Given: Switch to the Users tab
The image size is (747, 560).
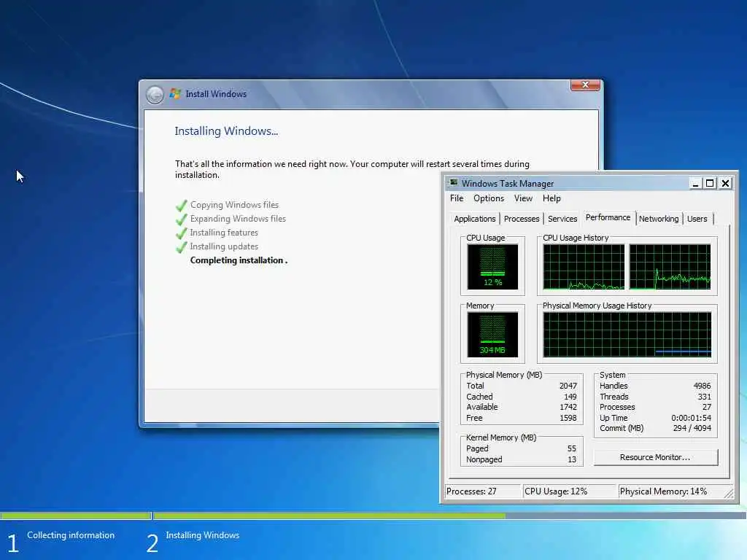Looking at the screenshot, I should pos(697,219).
